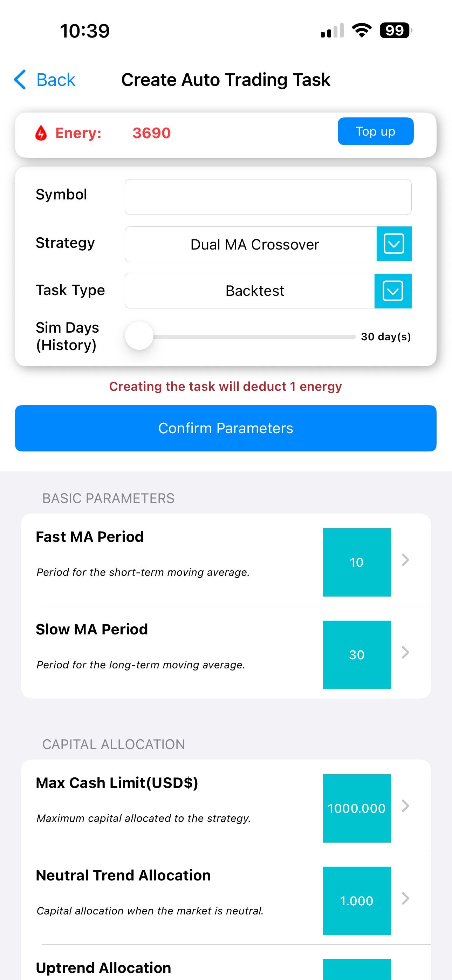
Task: Open the Fast MA Period row chevron
Action: pos(406,560)
